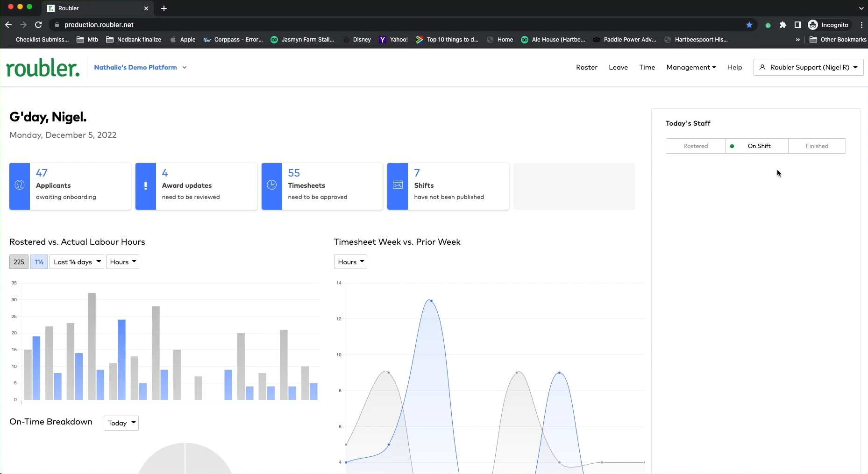Click the roubler logo
The width and height of the screenshot is (868, 474).
click(43, 68)
